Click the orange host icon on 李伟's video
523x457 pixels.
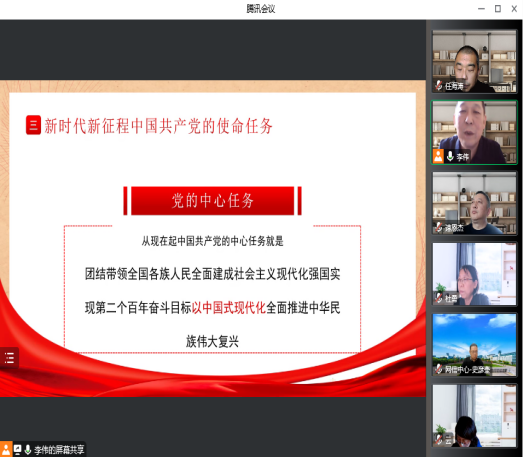tap(438, 156)
